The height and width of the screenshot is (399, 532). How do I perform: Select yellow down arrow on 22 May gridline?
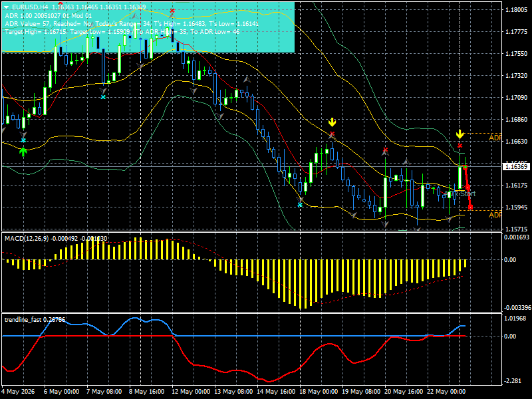pos(460,134)
